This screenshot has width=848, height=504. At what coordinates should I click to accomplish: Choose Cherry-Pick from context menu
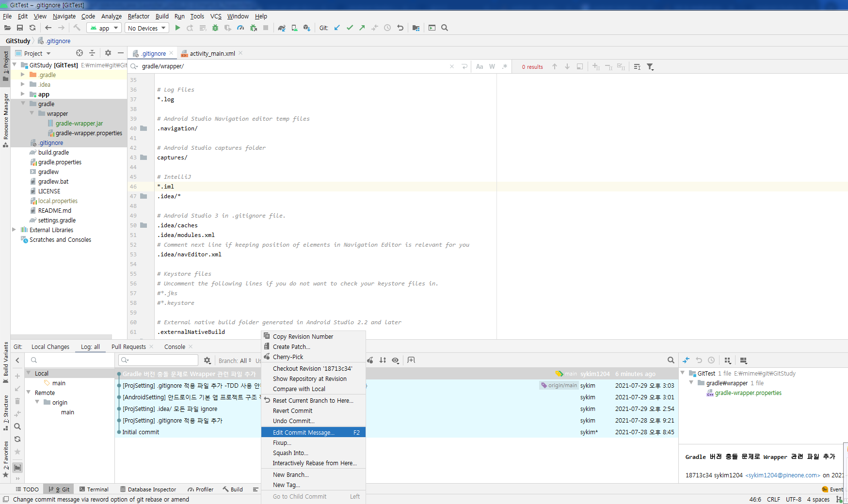[x=313, y=357]
